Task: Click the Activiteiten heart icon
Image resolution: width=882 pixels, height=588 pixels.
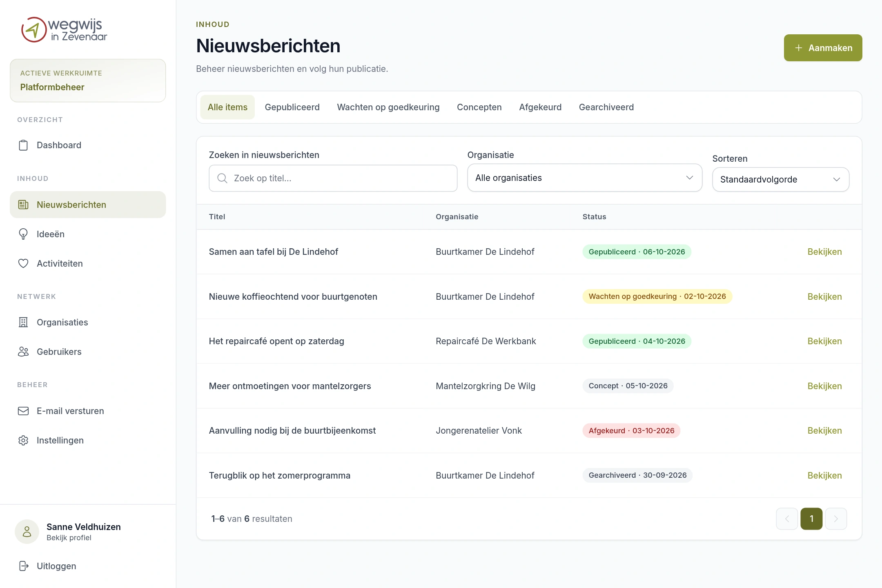Action: [23, 263]
